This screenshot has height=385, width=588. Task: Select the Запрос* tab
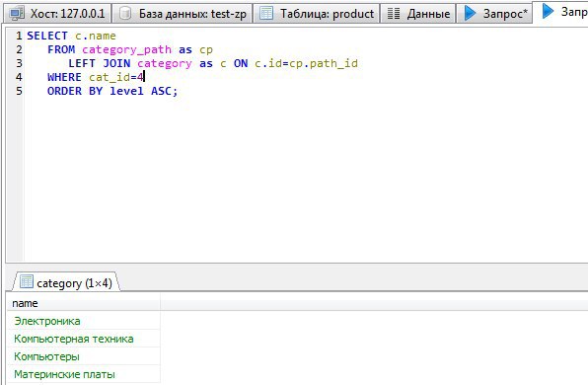coord(494,14)
